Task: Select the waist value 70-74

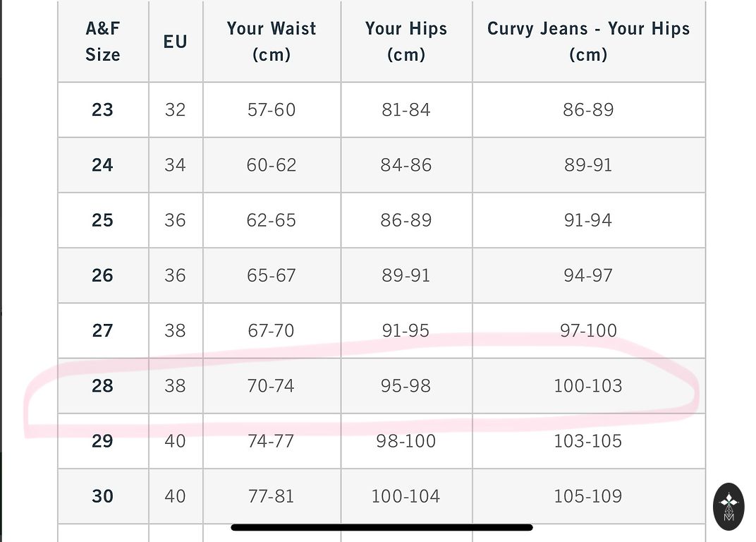Action: coord(271,386)
